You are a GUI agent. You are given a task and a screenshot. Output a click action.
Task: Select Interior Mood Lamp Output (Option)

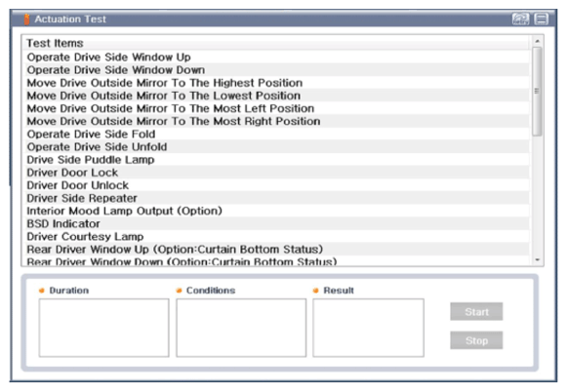tap(277, 211)
